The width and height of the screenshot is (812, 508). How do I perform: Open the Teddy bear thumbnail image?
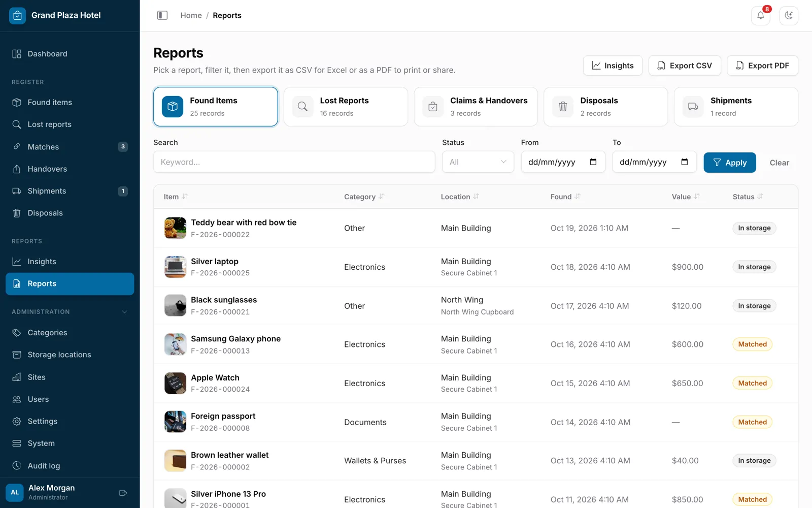(175, 228)
